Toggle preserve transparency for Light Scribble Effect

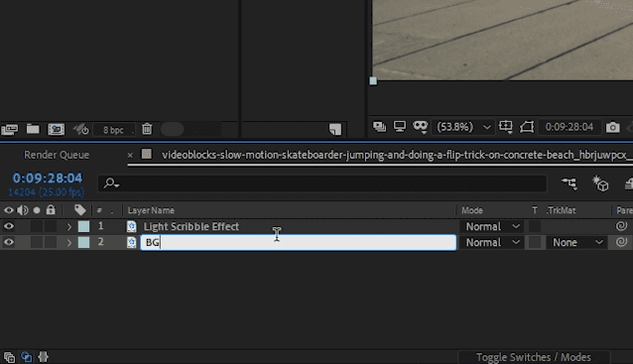pyautogui.click(x=535, y=226)
